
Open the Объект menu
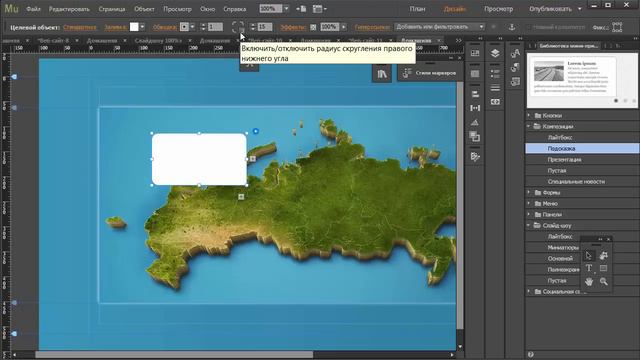tap(144, 9)
